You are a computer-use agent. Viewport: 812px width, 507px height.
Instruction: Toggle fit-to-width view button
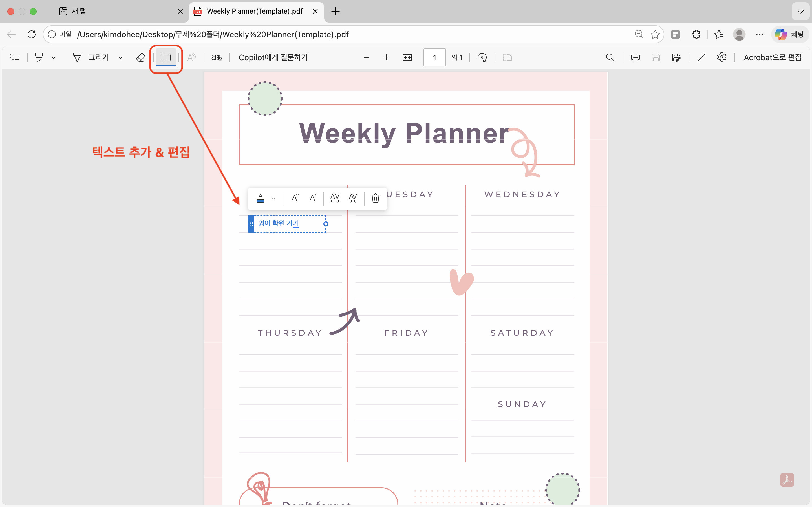tap(407, 57)
